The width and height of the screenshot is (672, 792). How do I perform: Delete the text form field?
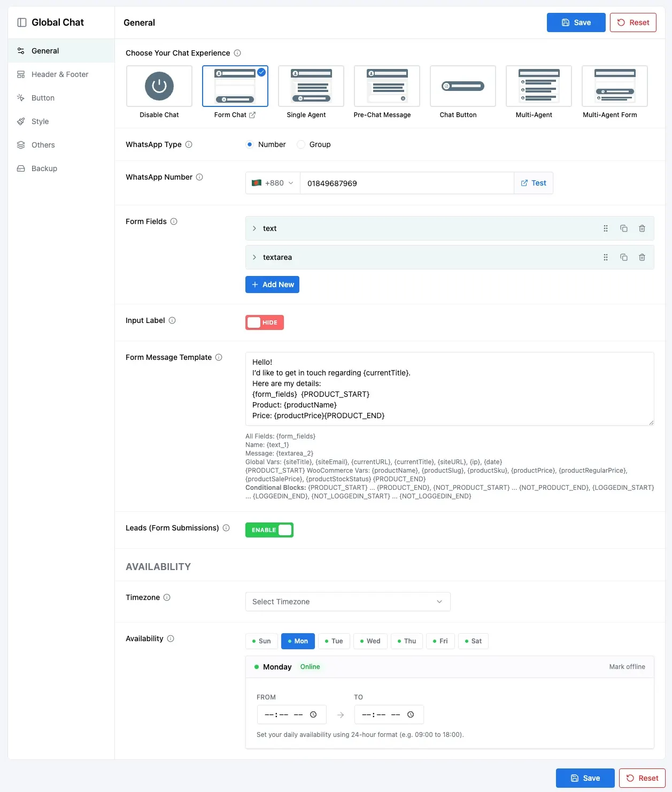pos(642,228)
